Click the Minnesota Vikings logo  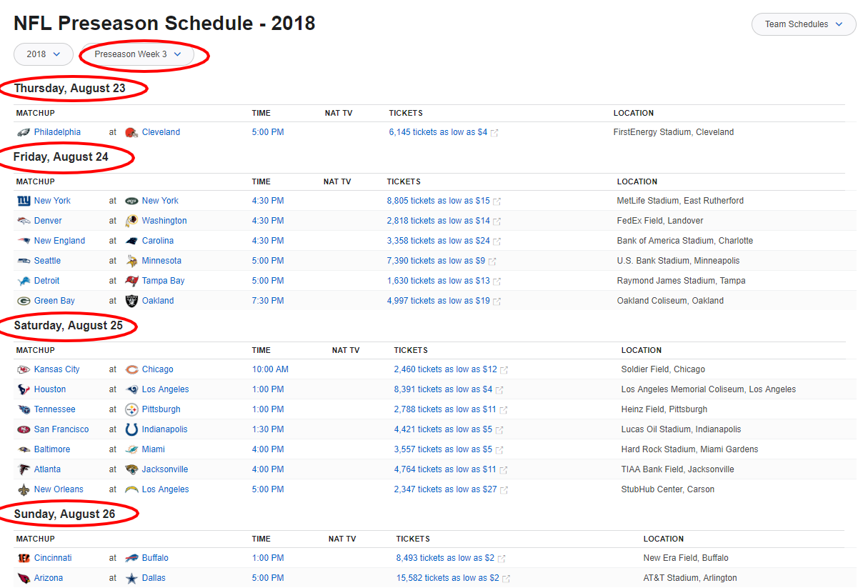[131, 261]
